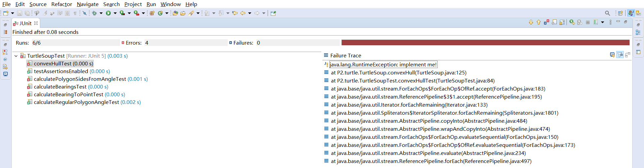Click the Save icon in toolbar
This screenshot has width=644, height=168.
pos(20,13)
